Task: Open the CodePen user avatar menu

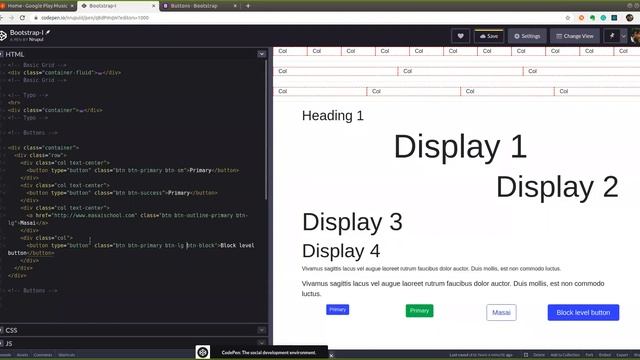Action: (x=636, y=36)
